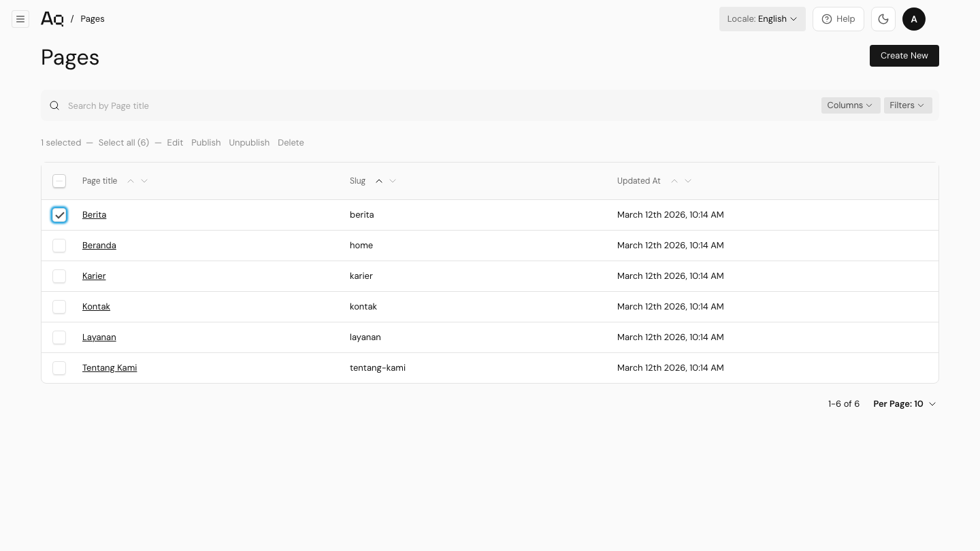
Task: Unpublish the selected page
Action: [249, 143]
